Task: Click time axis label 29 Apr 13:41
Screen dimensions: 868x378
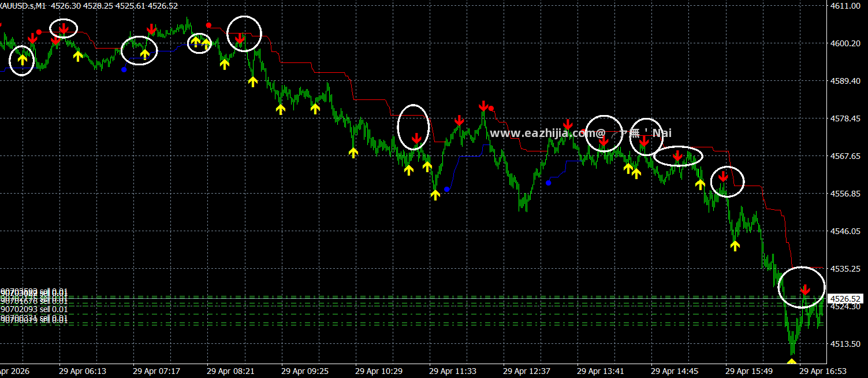Action: (x=600, y=371)
